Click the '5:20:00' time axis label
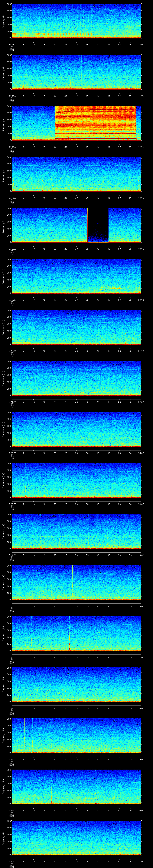Viewport: 153px width, 868px height. click(12, 351)
